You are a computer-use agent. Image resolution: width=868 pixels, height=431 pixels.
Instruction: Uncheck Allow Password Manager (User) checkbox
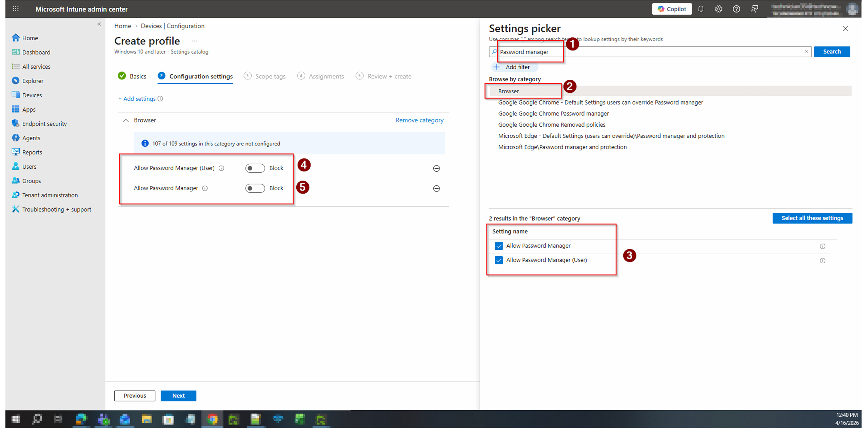498,260
